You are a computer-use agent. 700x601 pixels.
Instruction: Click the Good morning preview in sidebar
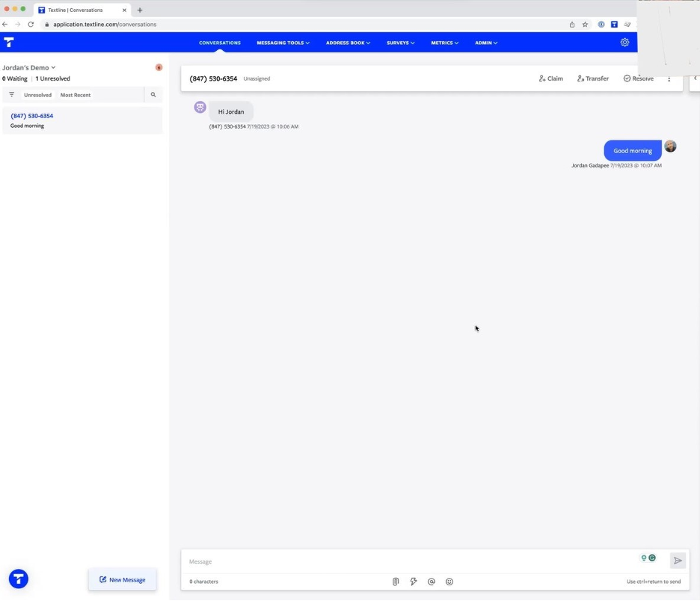27,126
